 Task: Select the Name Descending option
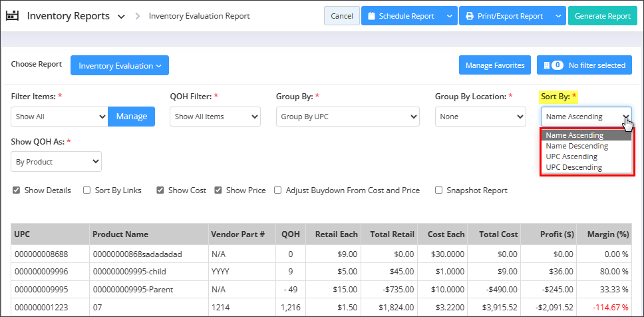[x=586, y=146]
